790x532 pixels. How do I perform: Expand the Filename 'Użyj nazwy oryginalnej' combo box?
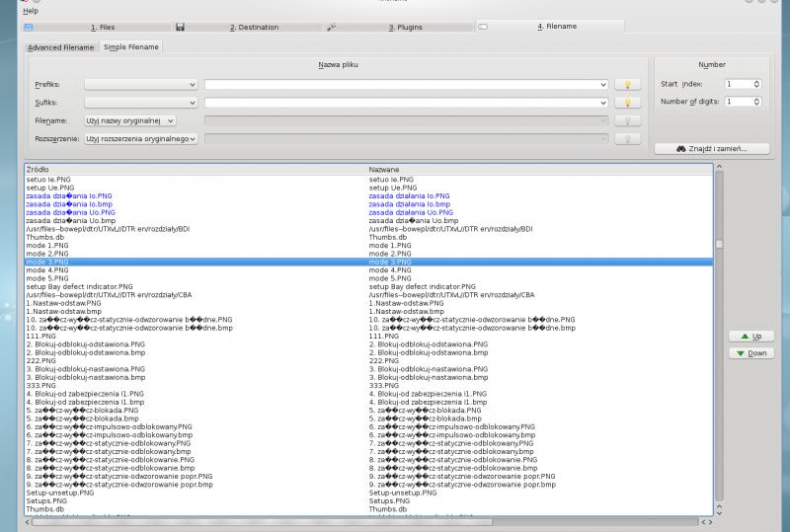[130, 120]
